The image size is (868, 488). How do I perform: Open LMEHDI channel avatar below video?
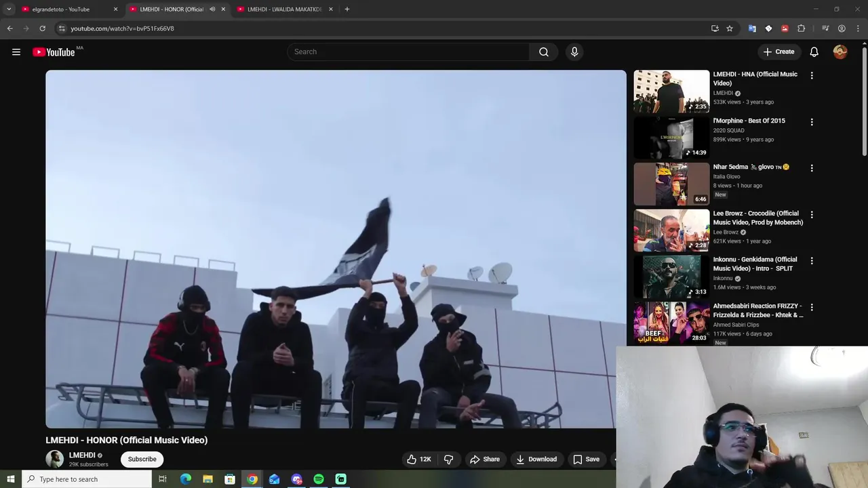tap(54, 459)
